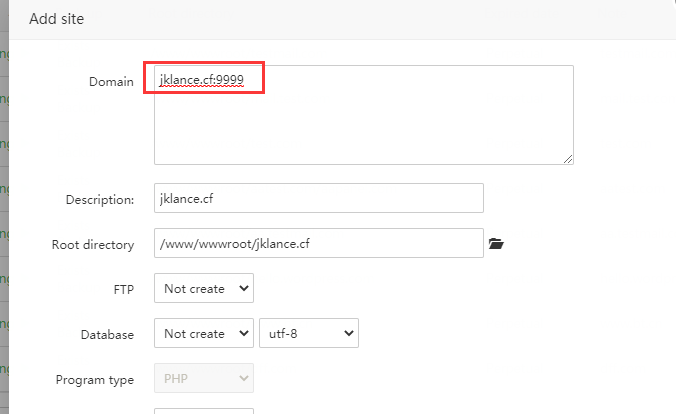Click the blank header area right of Add site
The image size is (676, 414).
click(400, 19)
